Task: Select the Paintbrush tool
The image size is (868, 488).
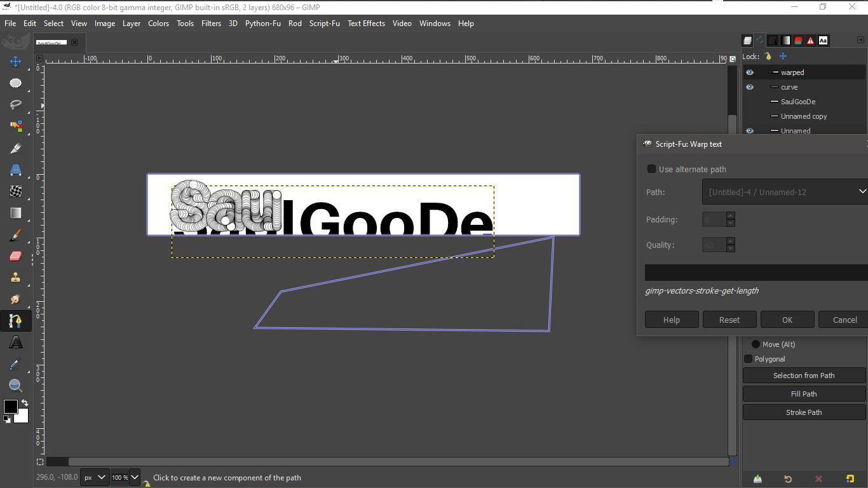Action: click(15, 234)
